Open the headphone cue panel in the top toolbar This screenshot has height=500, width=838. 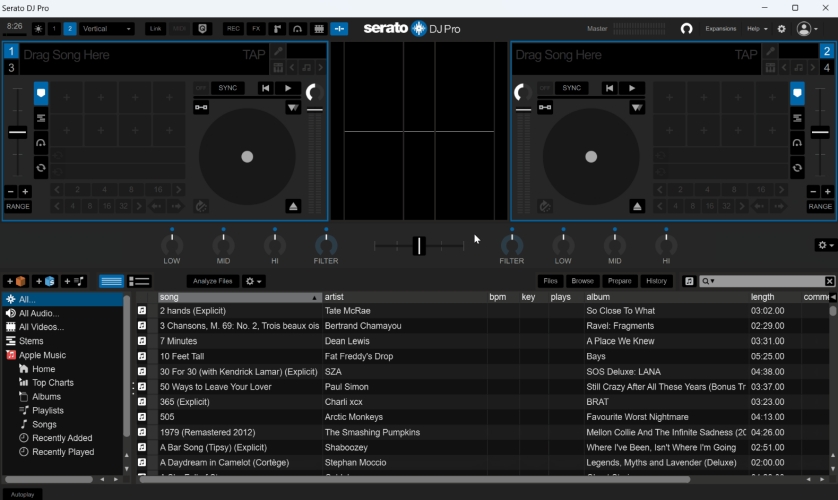[x=298, y=29]
